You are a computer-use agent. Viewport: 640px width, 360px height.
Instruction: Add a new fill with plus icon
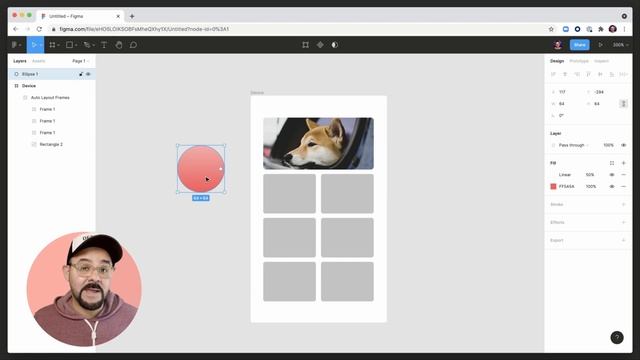click(x=624, y=163)
